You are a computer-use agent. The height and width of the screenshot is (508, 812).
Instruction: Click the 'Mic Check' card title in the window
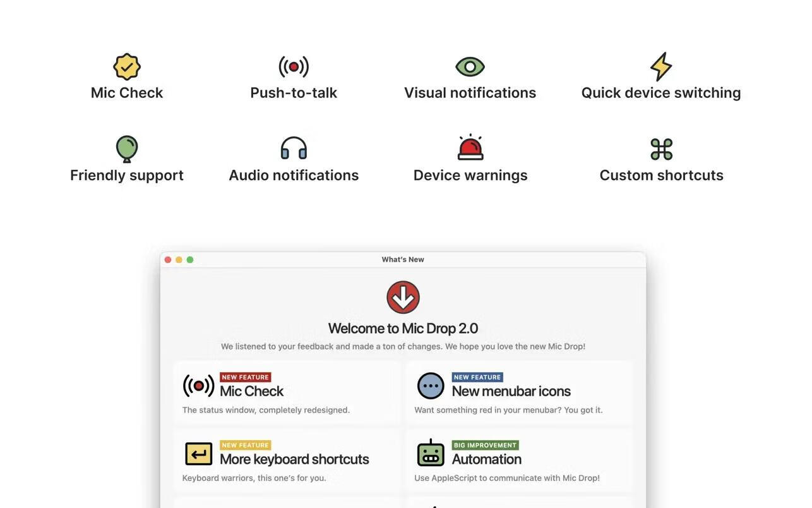click(251, 391)
